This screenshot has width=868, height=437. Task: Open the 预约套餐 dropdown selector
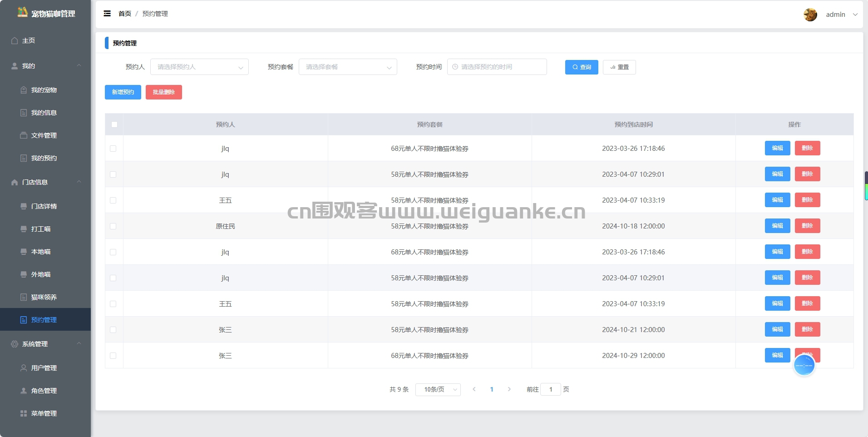pyautogui.click(x=348, y=67)
